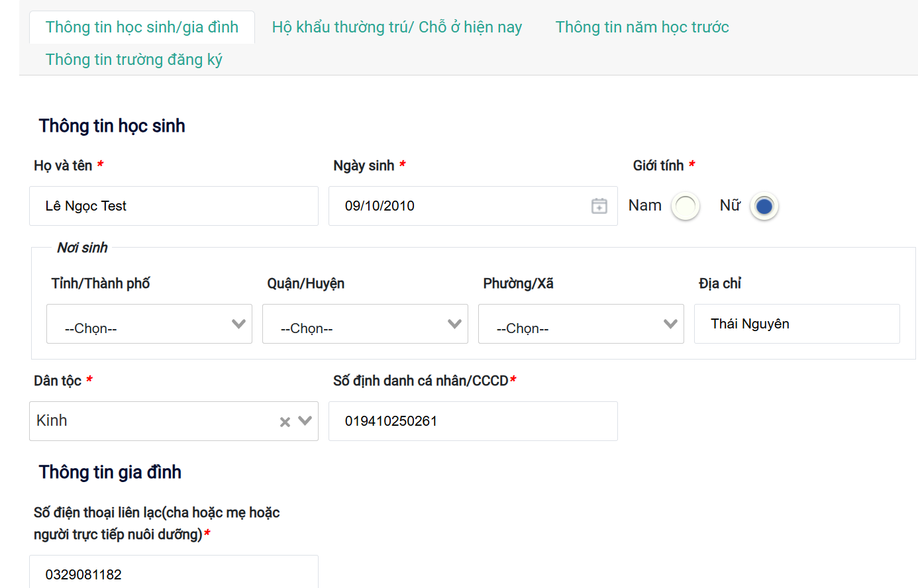
Task: Click the chevron arrow of Tỉnh/Thành phố
Action: point(238,324)
